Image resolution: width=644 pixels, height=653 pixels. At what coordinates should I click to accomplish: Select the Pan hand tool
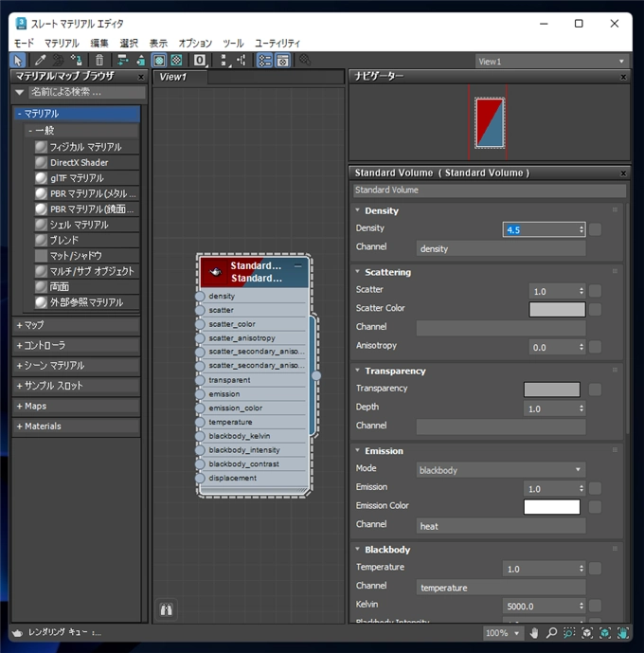pyautogui.click(x=534, y=633)
